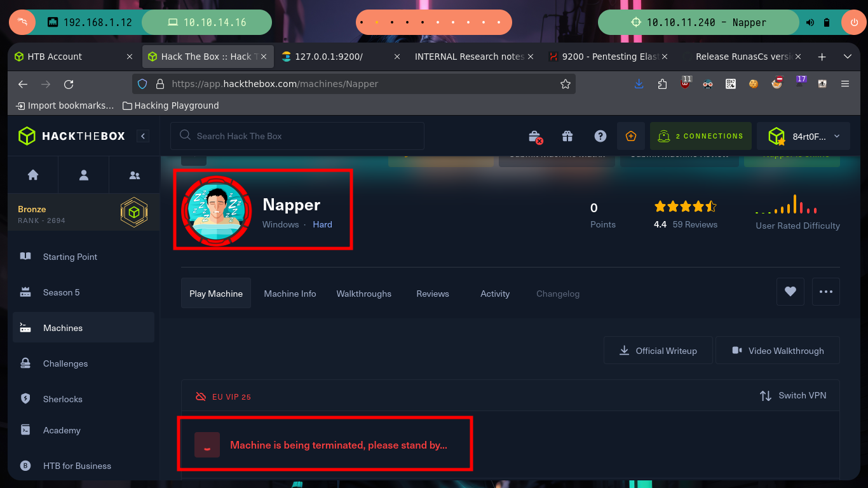Open the toolbox icon in HTB header
The image size is (868, 488).
[535, 136]
